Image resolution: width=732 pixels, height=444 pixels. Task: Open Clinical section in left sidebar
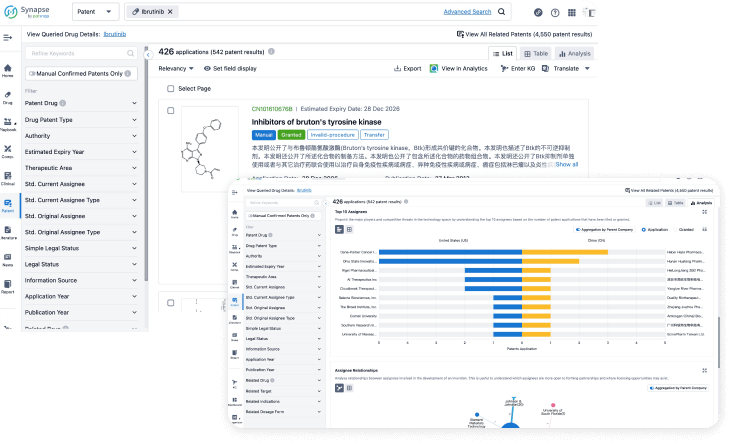pos(8,179)
